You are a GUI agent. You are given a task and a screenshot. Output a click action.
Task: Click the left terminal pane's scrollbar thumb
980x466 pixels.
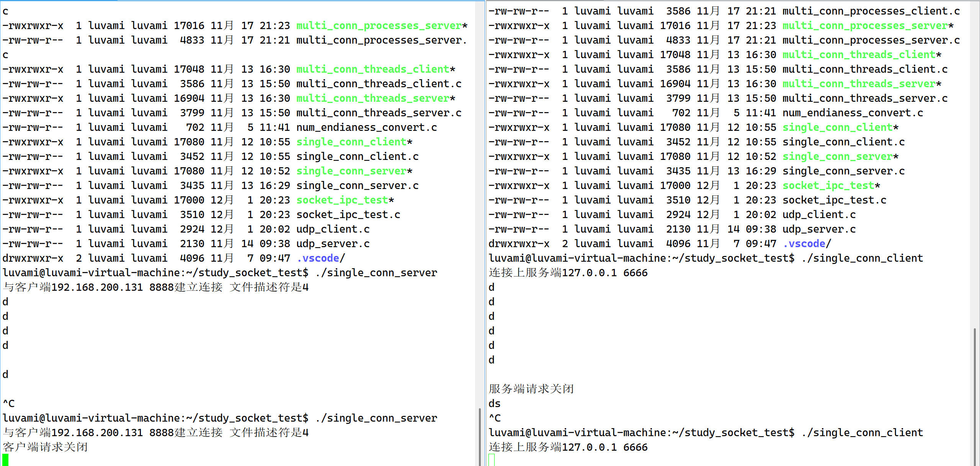pyautogui.click(x=480, y=436)
